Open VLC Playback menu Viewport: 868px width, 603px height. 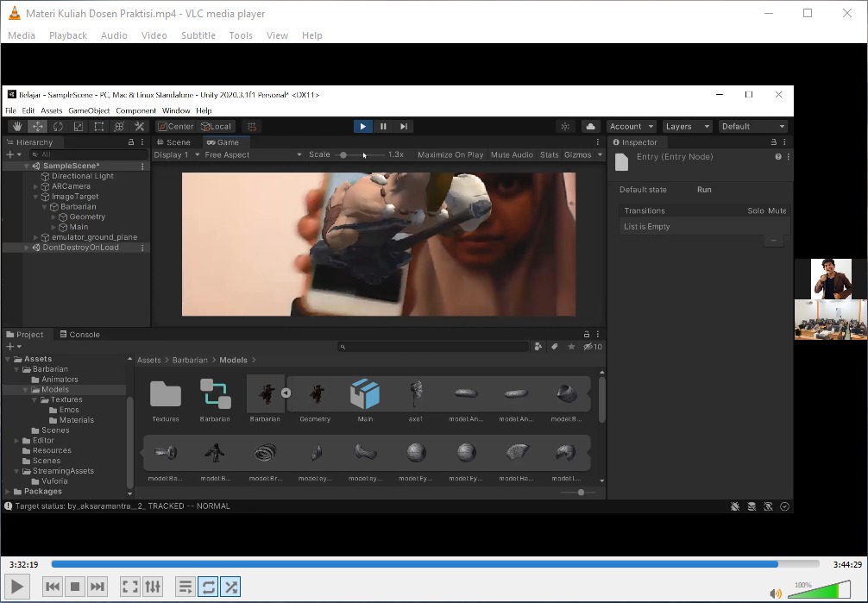click(68, 35)
